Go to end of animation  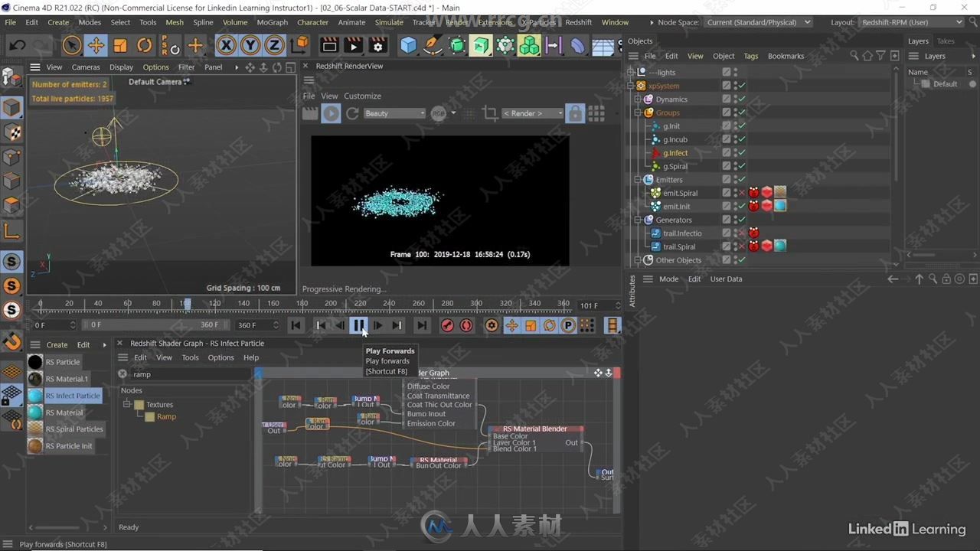tap(422, 325)
